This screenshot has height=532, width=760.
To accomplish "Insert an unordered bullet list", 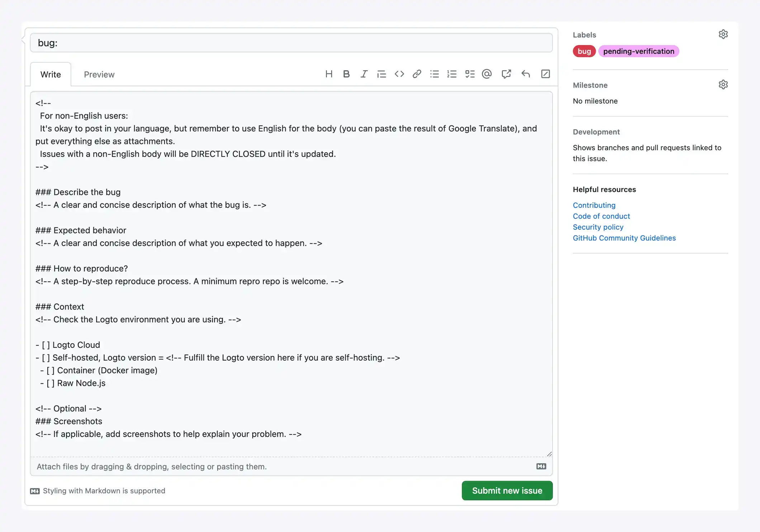I will click(x=434, y=74).
